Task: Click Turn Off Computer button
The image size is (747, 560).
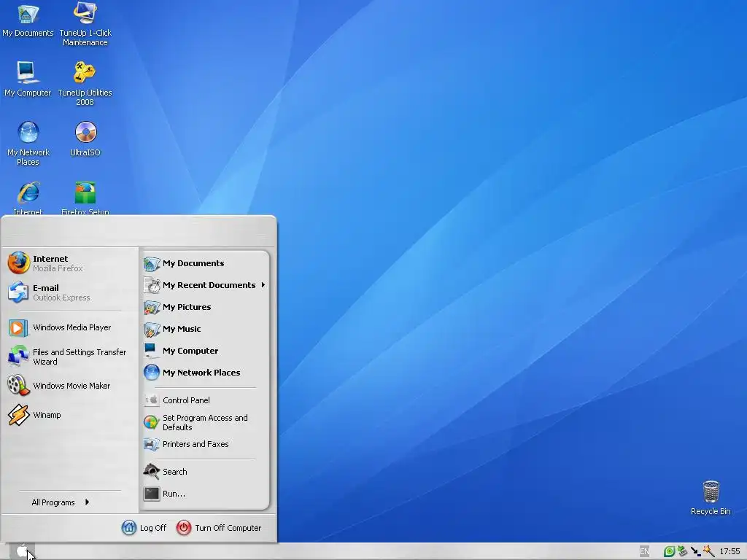Action: (219, 528)
